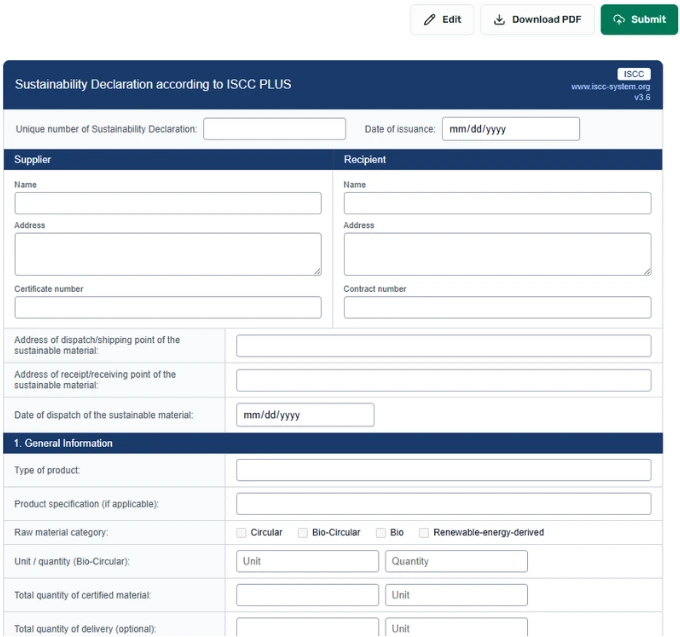Click the Bio-Circular Unit field
This screenshot has height=637, width=680.
[x=307, y=561]
